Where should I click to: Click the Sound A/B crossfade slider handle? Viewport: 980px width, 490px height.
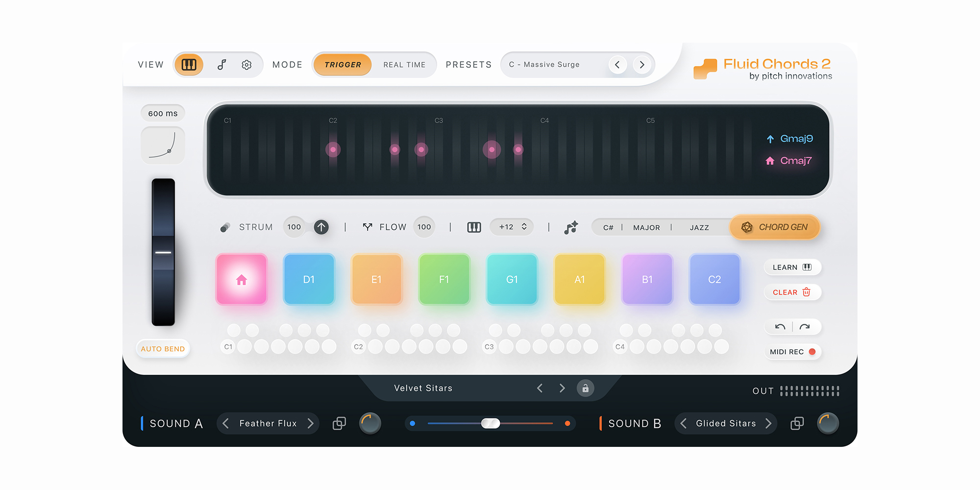490,423
